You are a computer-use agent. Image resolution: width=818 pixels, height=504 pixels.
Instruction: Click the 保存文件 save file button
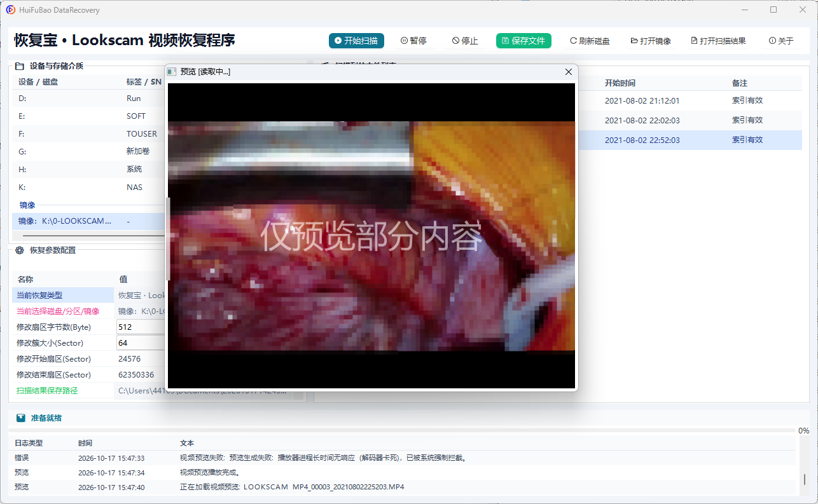click(523, 41)
